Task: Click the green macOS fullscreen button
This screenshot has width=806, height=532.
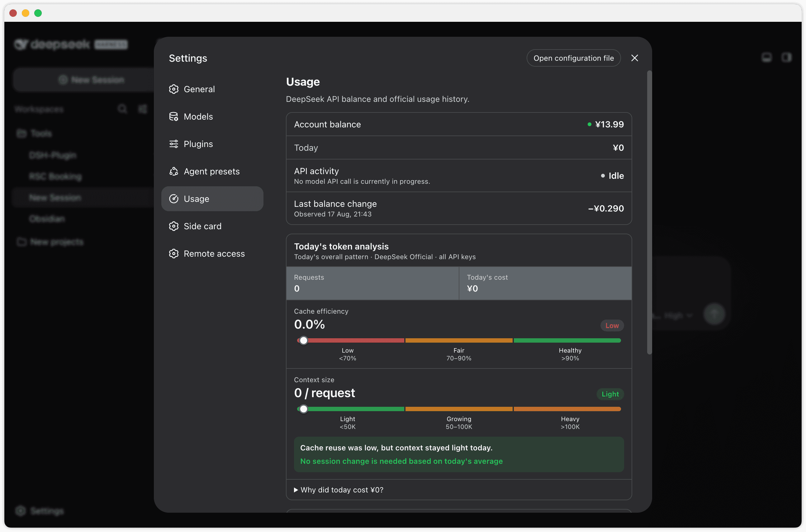Action: tap(38, 13)
